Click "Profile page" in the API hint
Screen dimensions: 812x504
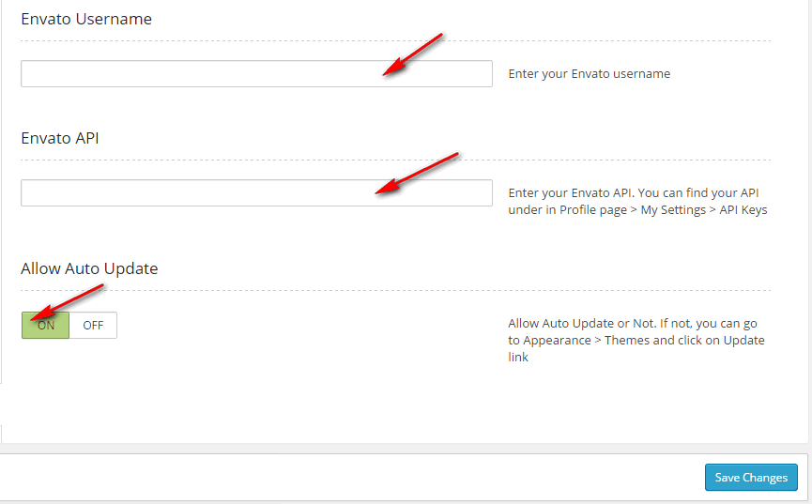[x=593, y=210]
